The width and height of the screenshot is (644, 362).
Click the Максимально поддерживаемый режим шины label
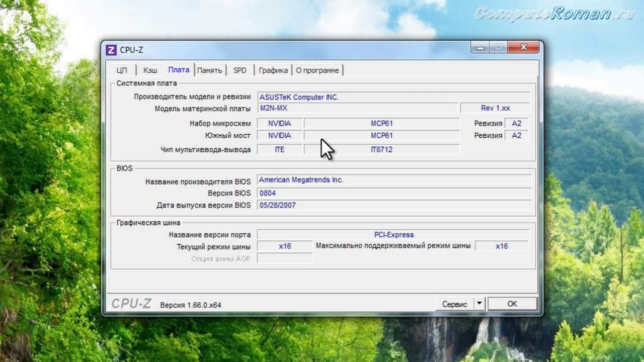393,246
